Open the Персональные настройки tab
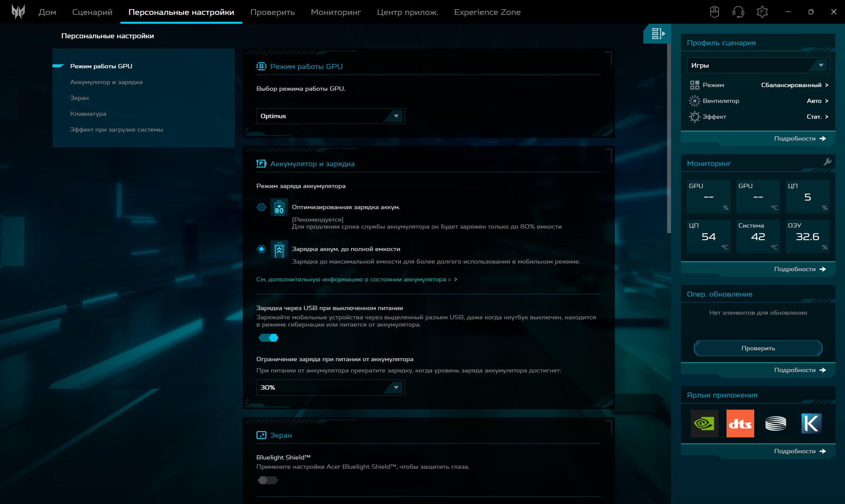This screenshot has height=504, width=845. pyautogui.click(x=181, y=12)
